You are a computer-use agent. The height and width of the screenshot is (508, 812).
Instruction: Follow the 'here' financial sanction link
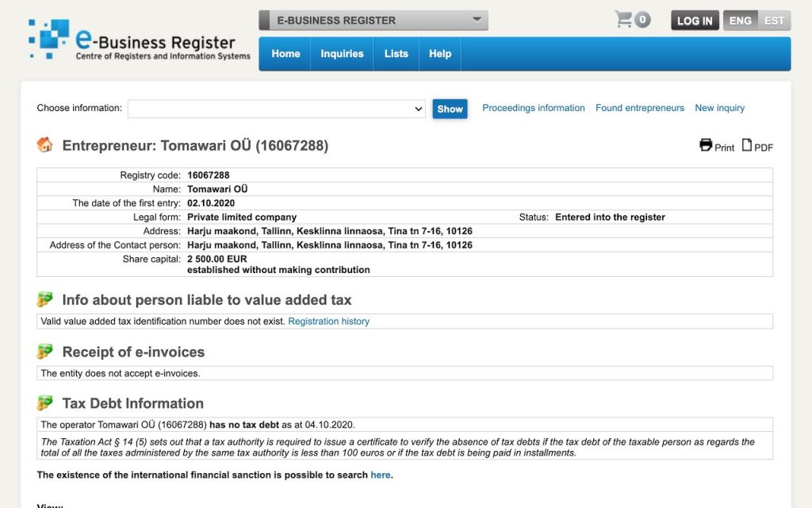[x=381, y=475]
